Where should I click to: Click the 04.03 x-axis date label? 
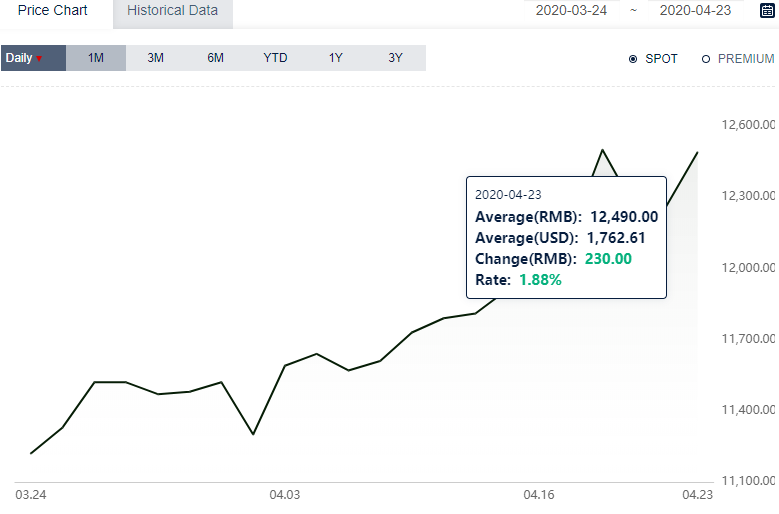pyautogui.click(x=285, y=495)
